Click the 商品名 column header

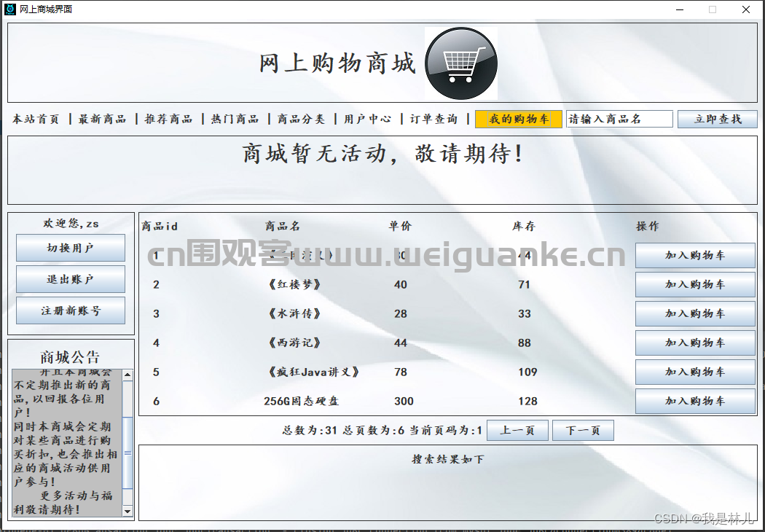(x=283, y=227)
